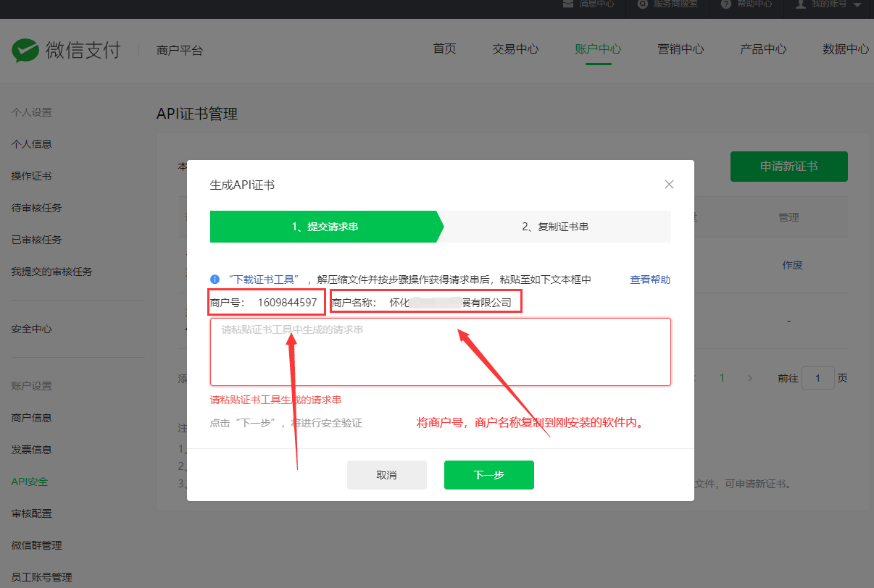Close the 生成API证书 dialog
This screenshot has height=588, width=874.
pos(669,185)
